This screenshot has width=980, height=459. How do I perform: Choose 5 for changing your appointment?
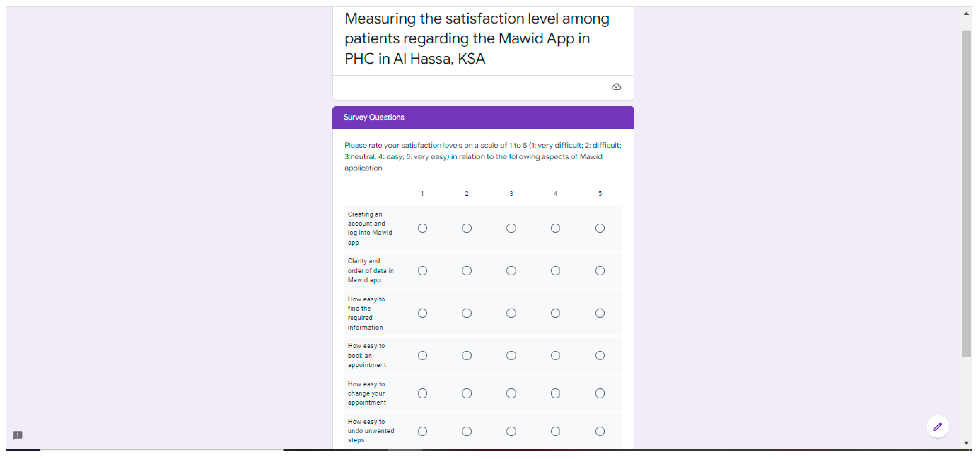click(x=600, y=393)
